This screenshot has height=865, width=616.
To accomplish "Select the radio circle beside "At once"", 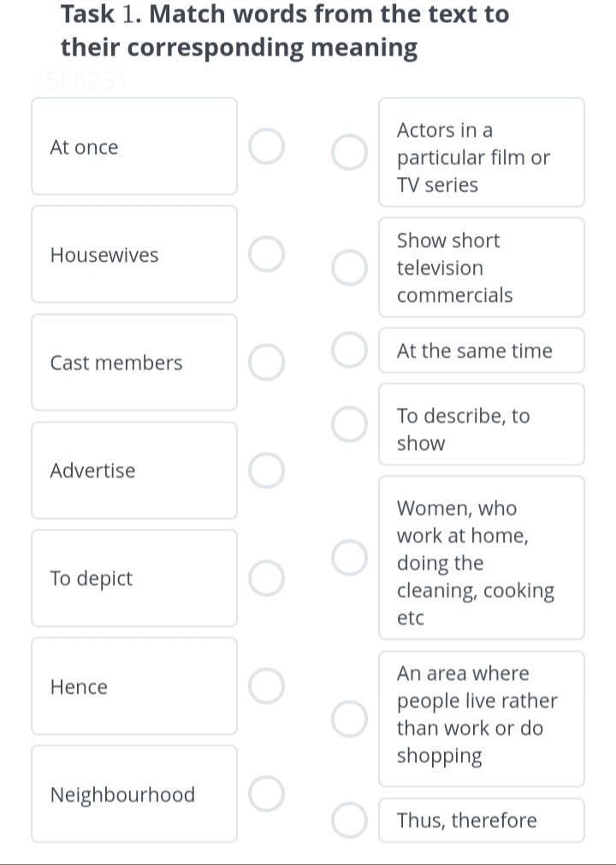I will 266,146.
